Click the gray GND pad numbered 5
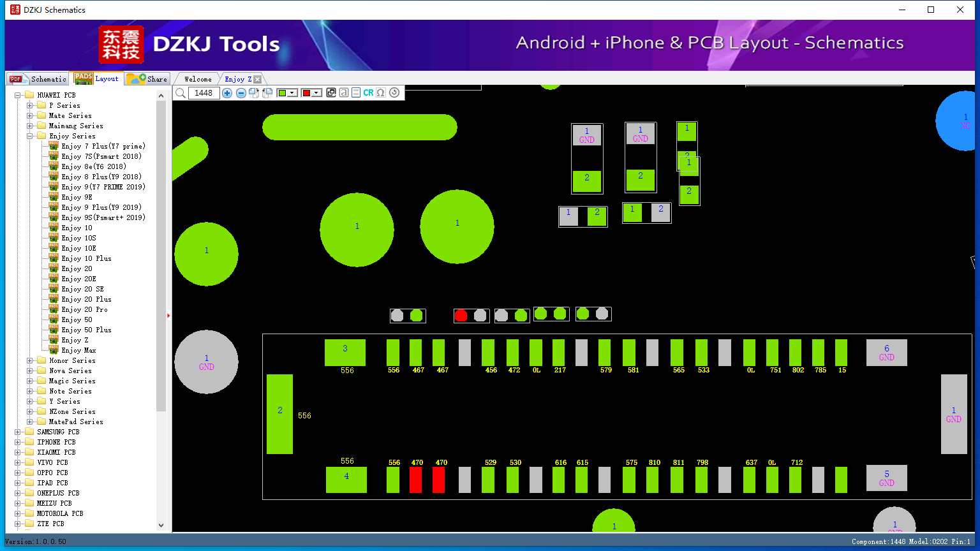The height and width of the screenshot is (551, 980). tap(887, 478)
